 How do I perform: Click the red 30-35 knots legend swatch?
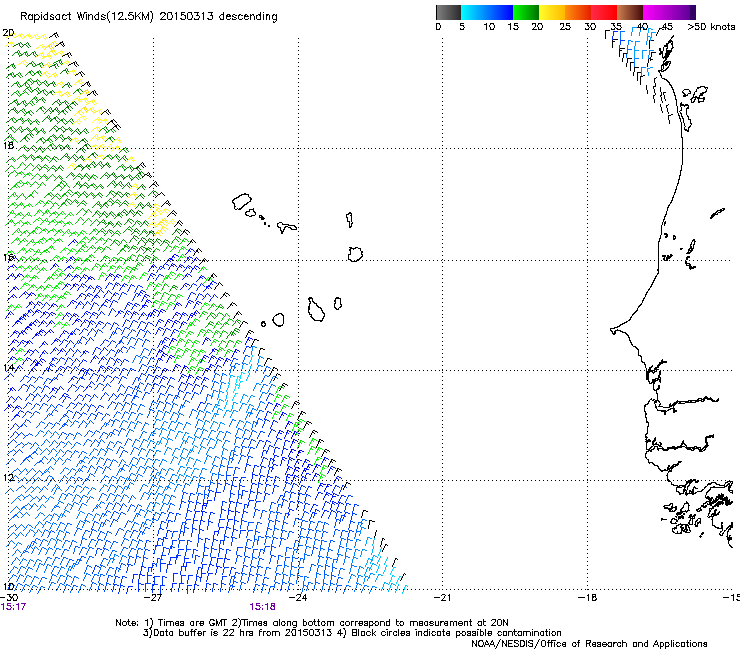pos(604,12)
